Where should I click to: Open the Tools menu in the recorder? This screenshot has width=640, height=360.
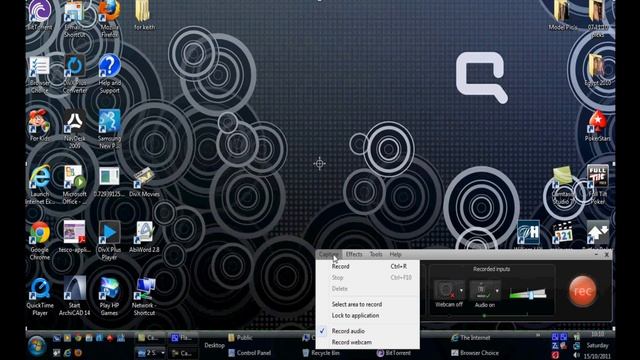(x=376, y=254)
